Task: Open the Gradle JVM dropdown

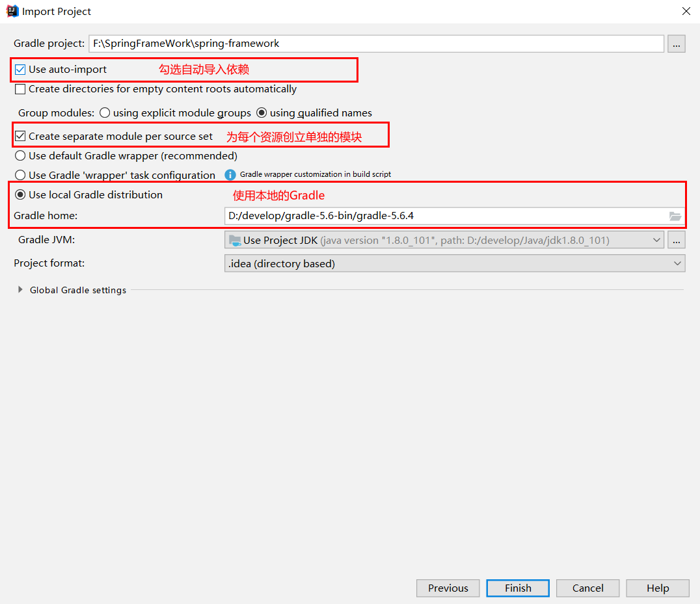Action: click(444, 240)
